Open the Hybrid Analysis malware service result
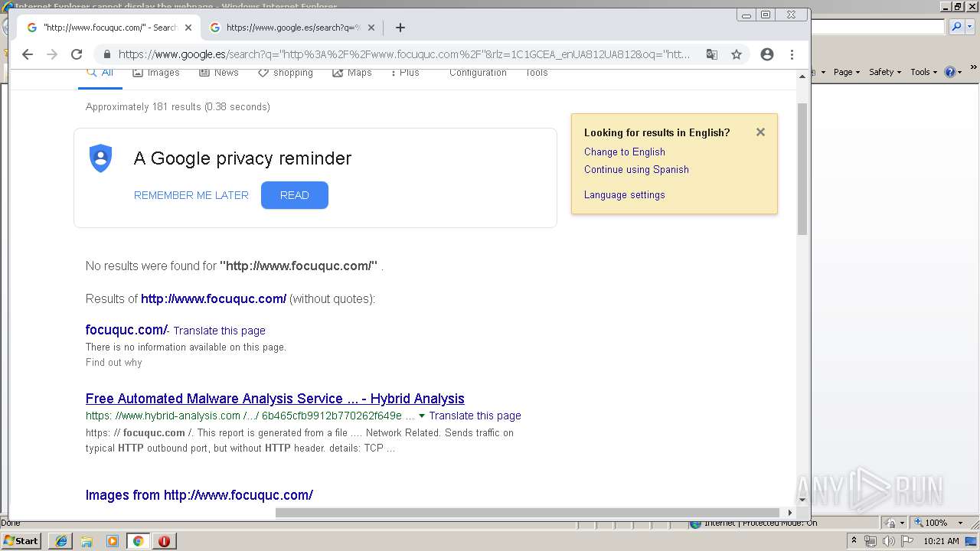Image resolution: width=980 pixels, height=551 pixels. [x=275, y=399]
